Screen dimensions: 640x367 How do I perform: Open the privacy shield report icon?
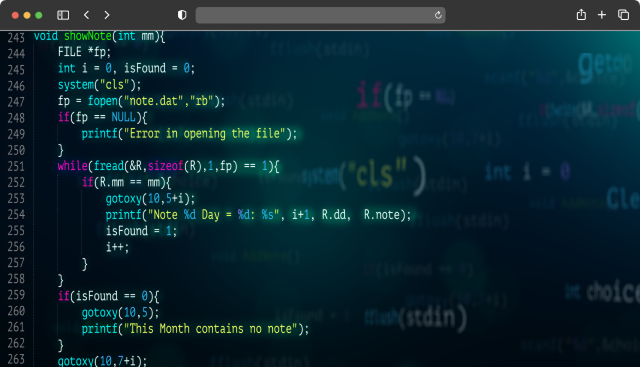tap(182, 15)
